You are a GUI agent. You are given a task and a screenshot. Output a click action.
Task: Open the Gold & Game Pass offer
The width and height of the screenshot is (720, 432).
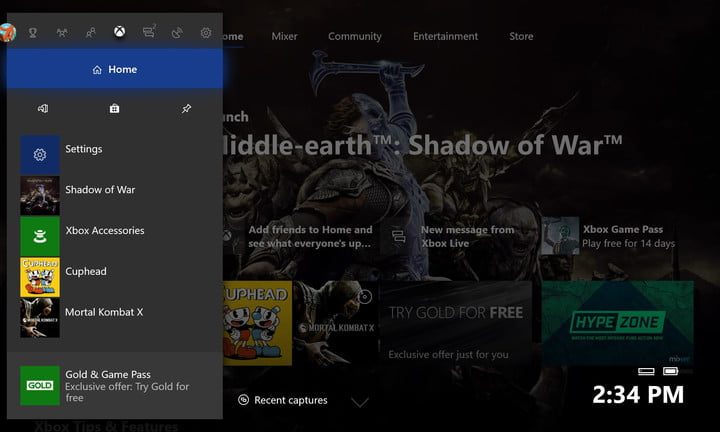115,386
